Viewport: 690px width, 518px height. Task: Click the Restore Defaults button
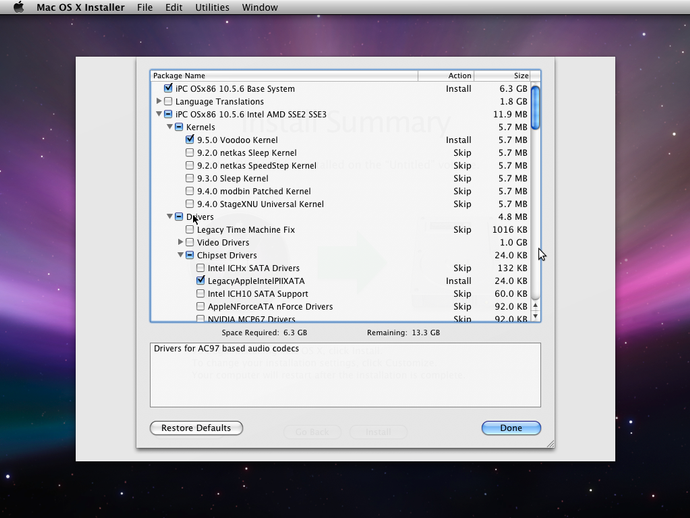tap(196, 428)
